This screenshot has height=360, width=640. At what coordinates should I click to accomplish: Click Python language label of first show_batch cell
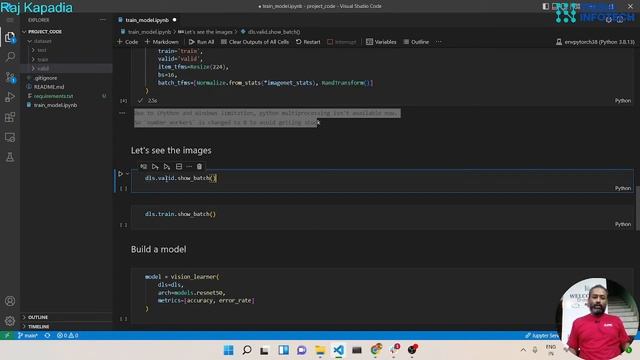click(623, 188)
